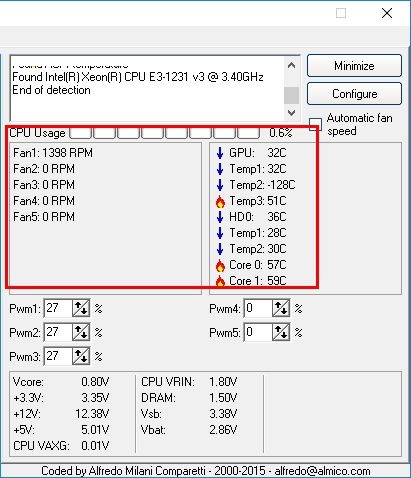Viewport: 411px width, 478px height.
Task: Click the +5V reading of 5.01V
Action: pos(95,430)
